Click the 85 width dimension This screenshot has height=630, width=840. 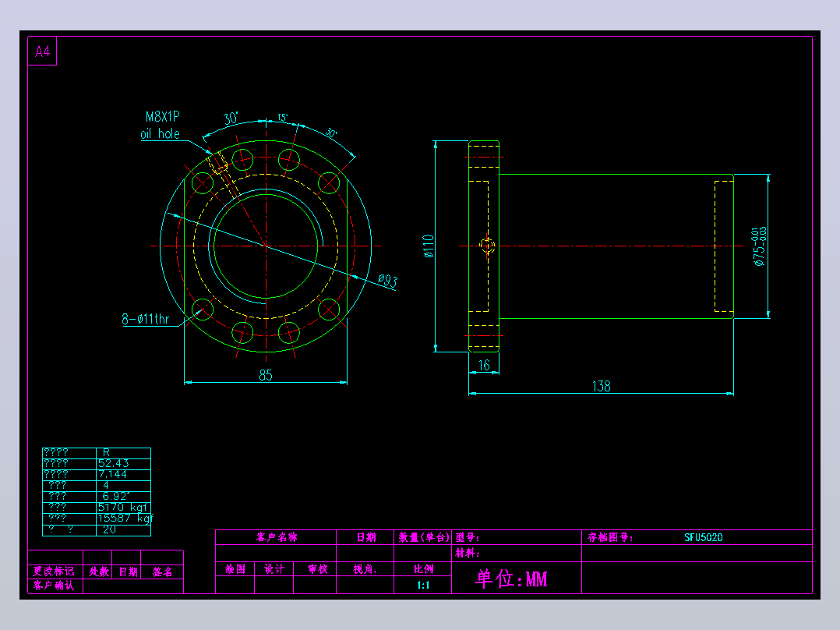point(266,375)
